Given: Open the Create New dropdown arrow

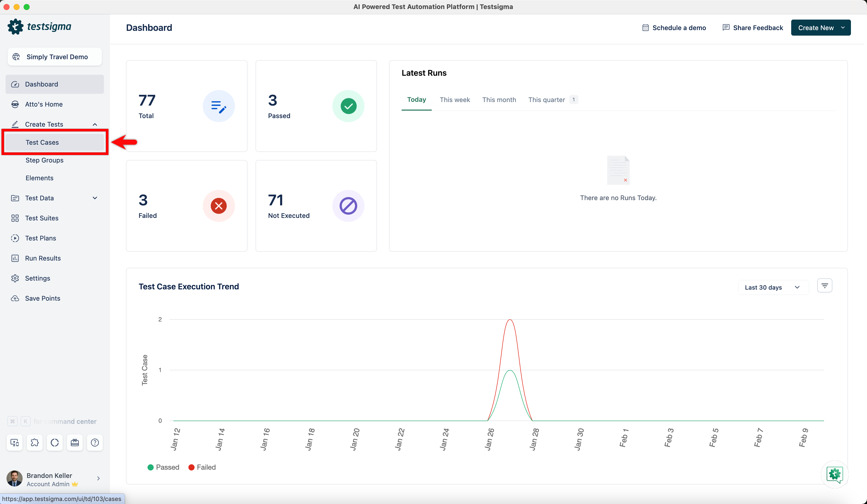Looking at the screenshot, I should point(843,28).
